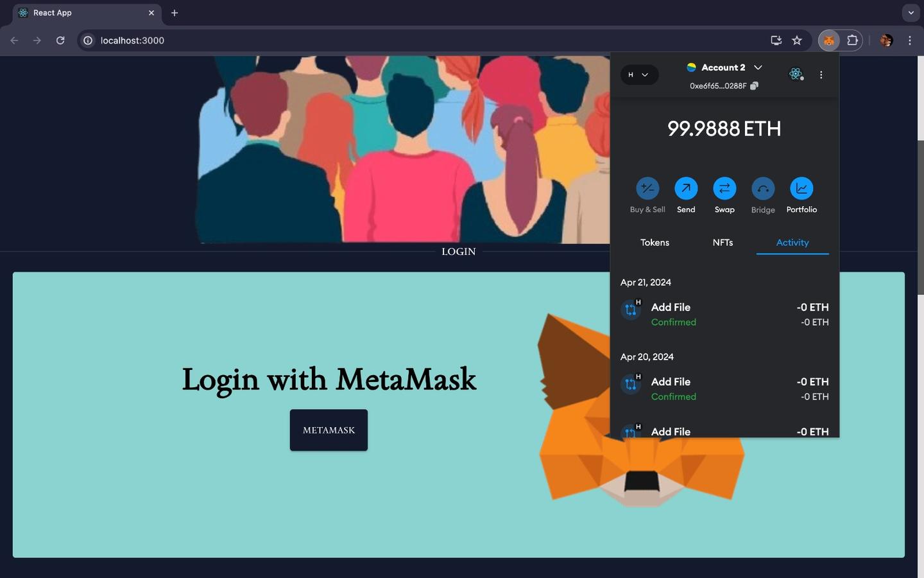
Task: Click the install app icon in address bar
Action: [776, 40]
